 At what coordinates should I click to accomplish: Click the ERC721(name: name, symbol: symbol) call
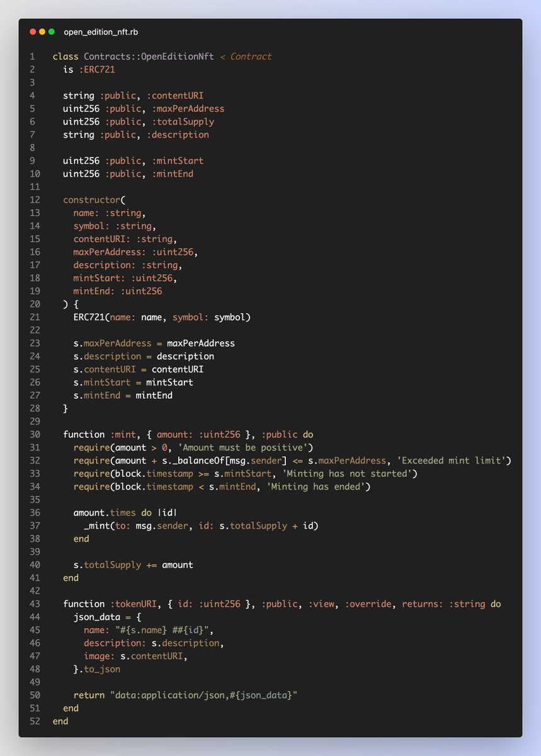click(x=162, y=317)
